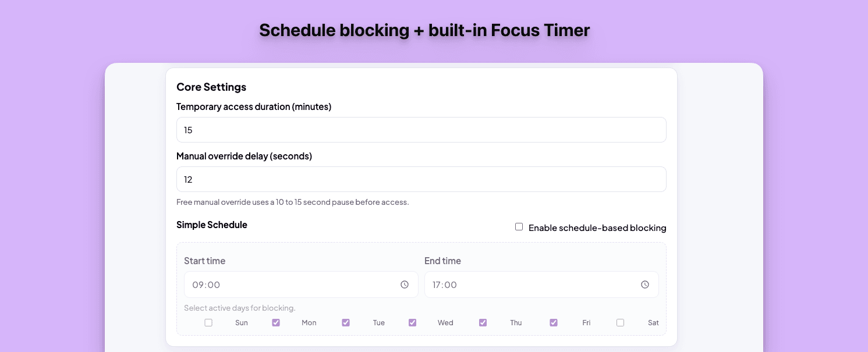Enable schedule-based blocking
Image resolution: width=868 pixels, height=352 pixels.
tap(519, 226)
